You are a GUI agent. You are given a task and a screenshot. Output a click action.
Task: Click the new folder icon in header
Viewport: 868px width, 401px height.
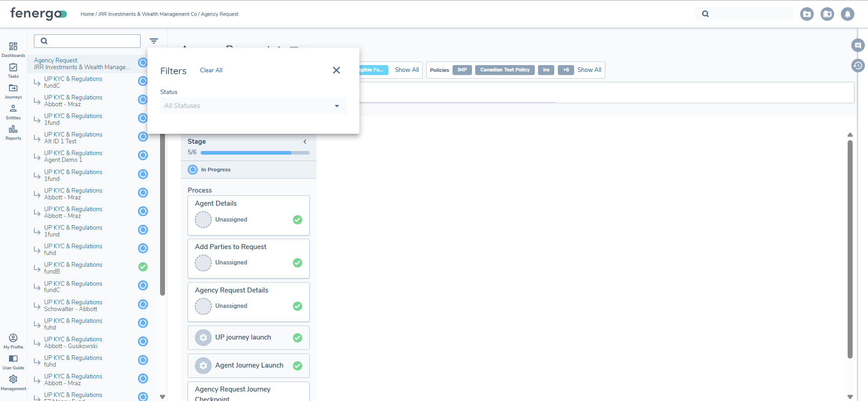[827, 14]
